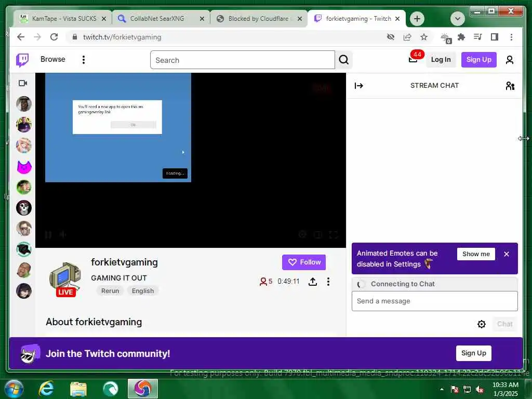
Task: Click Show me on Animated Emotes banner
Action: (476, 254)
